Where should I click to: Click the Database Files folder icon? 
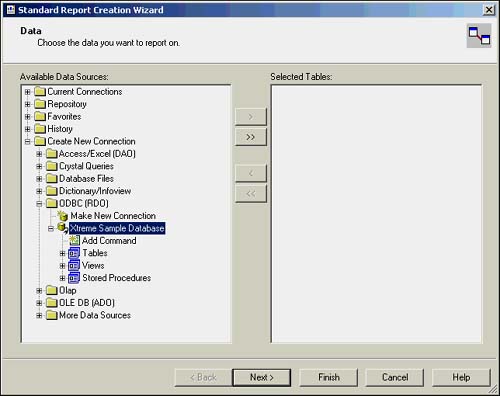(x=52, y=178)
